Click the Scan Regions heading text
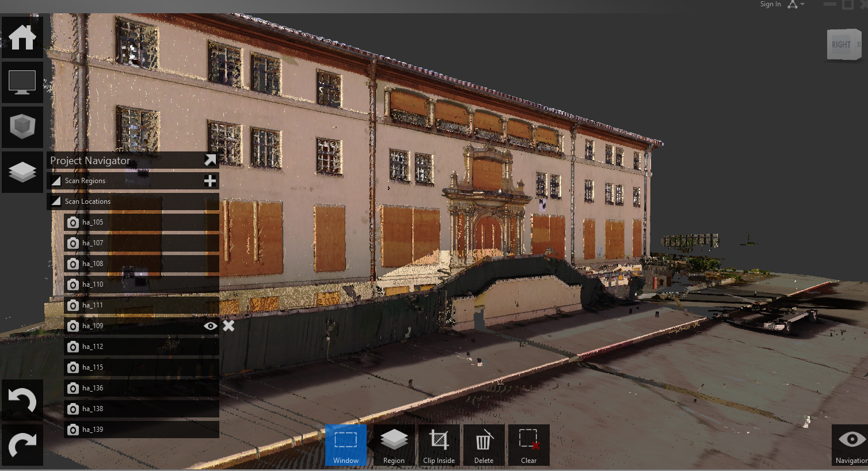The width and height of the screenshot is (868, 471). pos(85,181)
